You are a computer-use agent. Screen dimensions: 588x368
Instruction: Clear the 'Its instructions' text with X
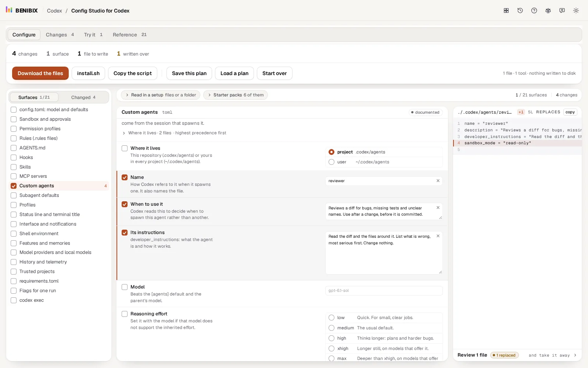tap(438, 236)
